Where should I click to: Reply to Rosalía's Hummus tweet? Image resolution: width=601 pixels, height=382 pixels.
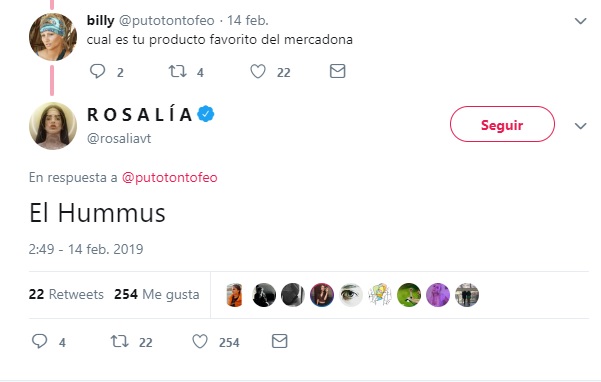[x=39, y=341]
